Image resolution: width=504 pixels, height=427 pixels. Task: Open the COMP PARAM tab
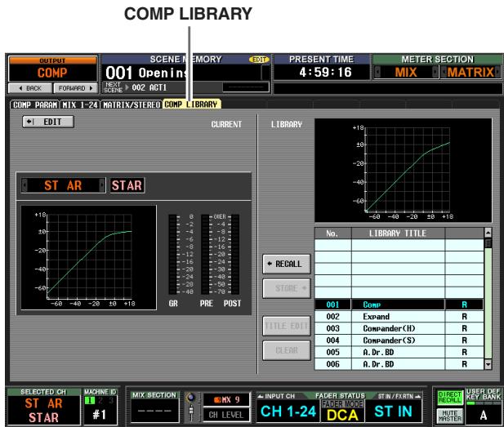pyautogui.click(x=35, y=105)
